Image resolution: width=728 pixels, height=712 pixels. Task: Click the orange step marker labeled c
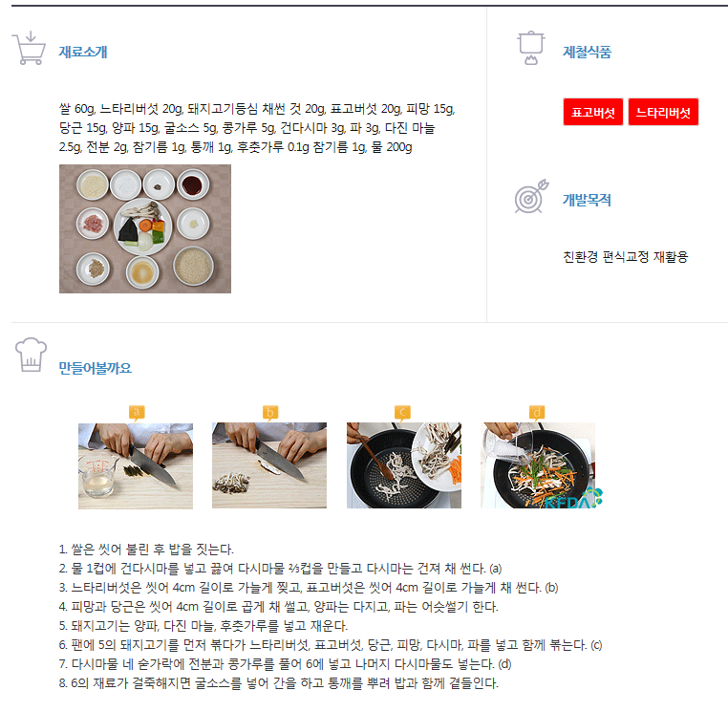[x=402, y=413]
